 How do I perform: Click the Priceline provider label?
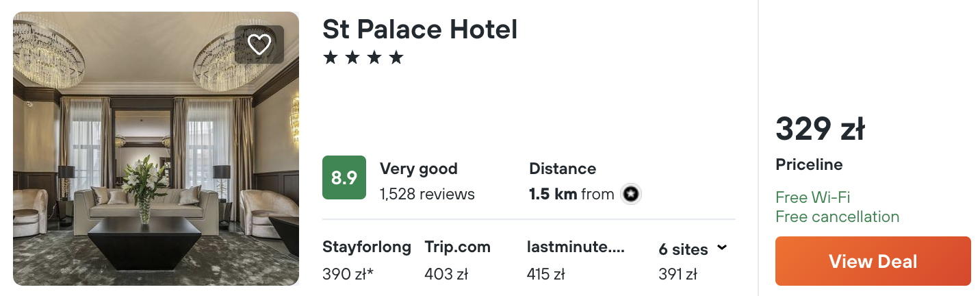pyautogui.click(x=809, y=164)
